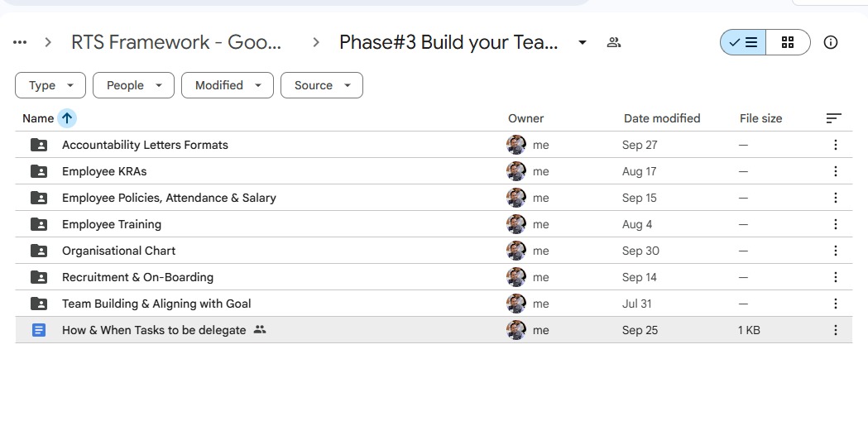Expand the Type filter dropdown

pos(50,85)
